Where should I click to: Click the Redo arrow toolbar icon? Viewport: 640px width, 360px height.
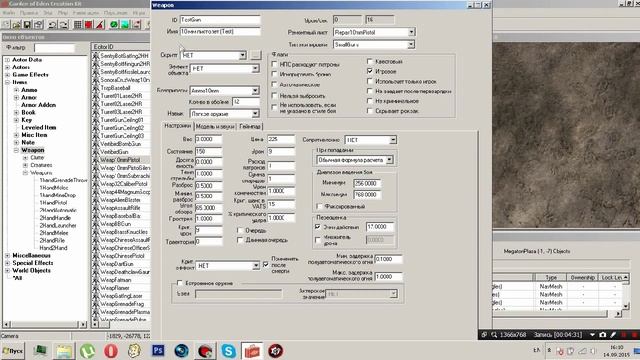[64, 25]
